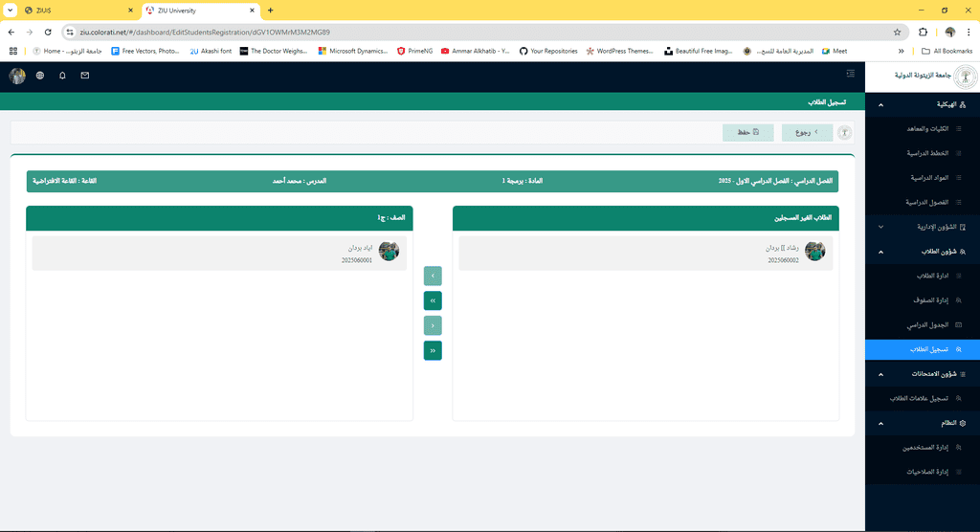
Task: Bookmark this page with star icon
Action: pos(897,33)
